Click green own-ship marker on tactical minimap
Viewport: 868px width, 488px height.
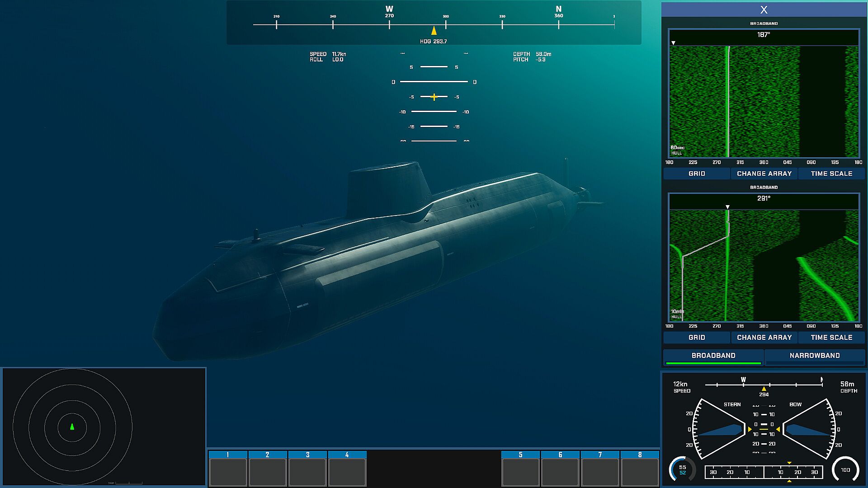pyautogui.click(x=72, y=427)
